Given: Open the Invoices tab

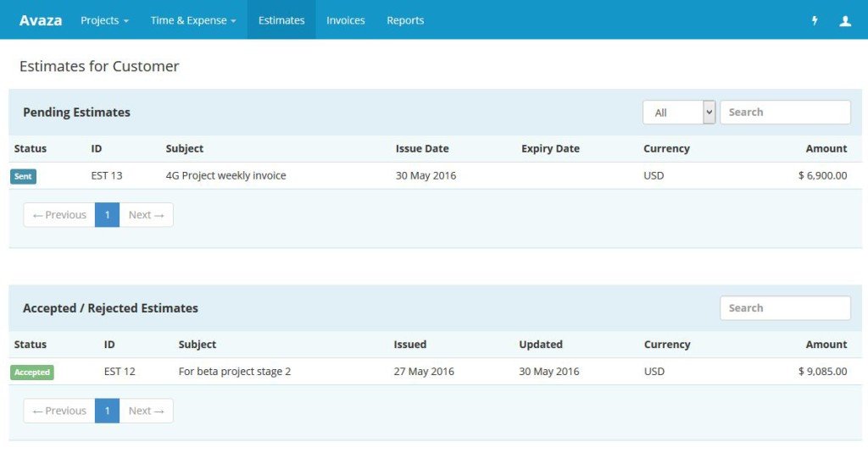Looking at the screenshot, I should (346, 20).
